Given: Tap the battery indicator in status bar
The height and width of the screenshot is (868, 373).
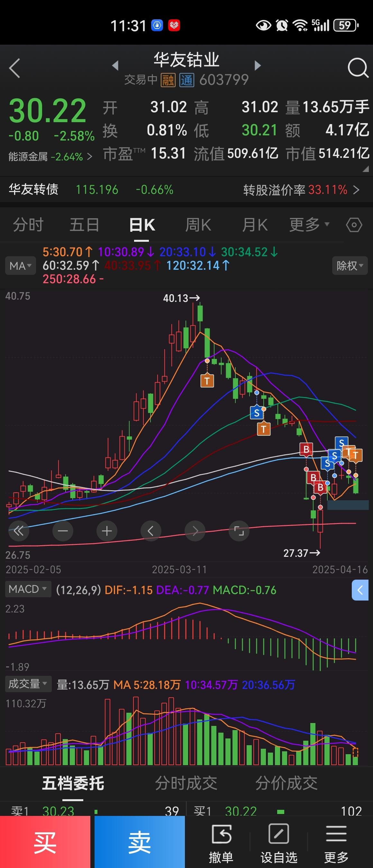Looking at the screenshot, I should click(346, 25).
